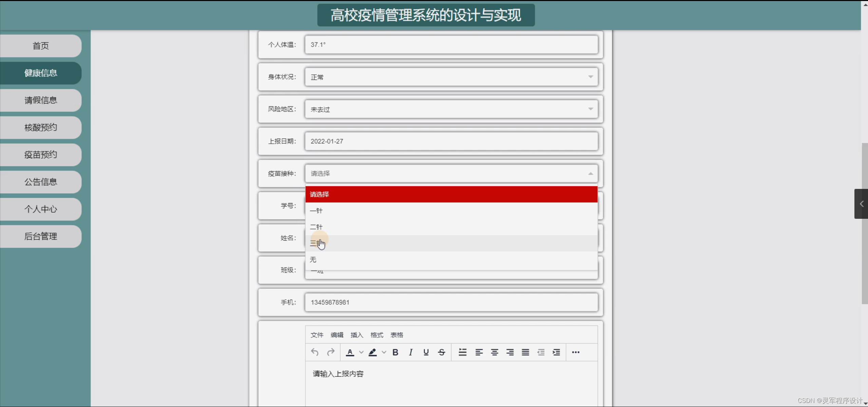Toggle italic formatting in the text editor
This screenshot has width=868, height=407.
click(410, 352)
